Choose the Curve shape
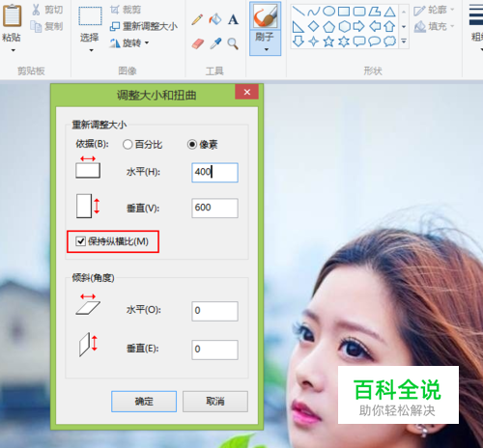The height and width of the screenshot is (448, 483). (x=313, y=12)
